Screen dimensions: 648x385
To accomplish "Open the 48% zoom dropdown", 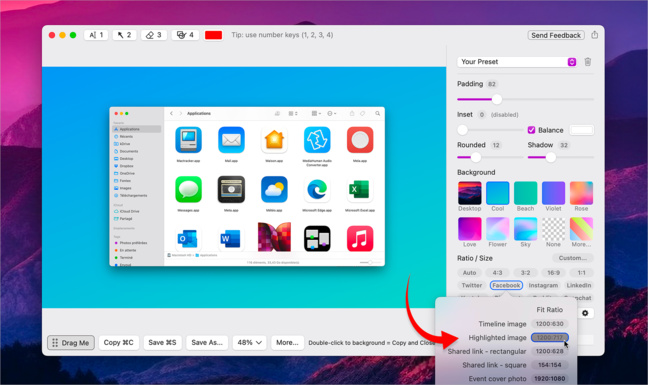I will pos(250,342).
